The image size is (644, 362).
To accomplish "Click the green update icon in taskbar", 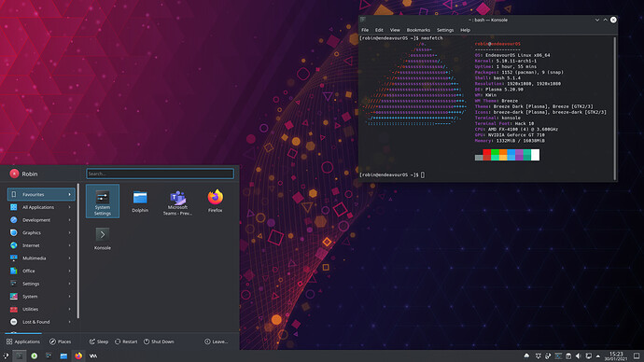I will click(x=35, y=355).
